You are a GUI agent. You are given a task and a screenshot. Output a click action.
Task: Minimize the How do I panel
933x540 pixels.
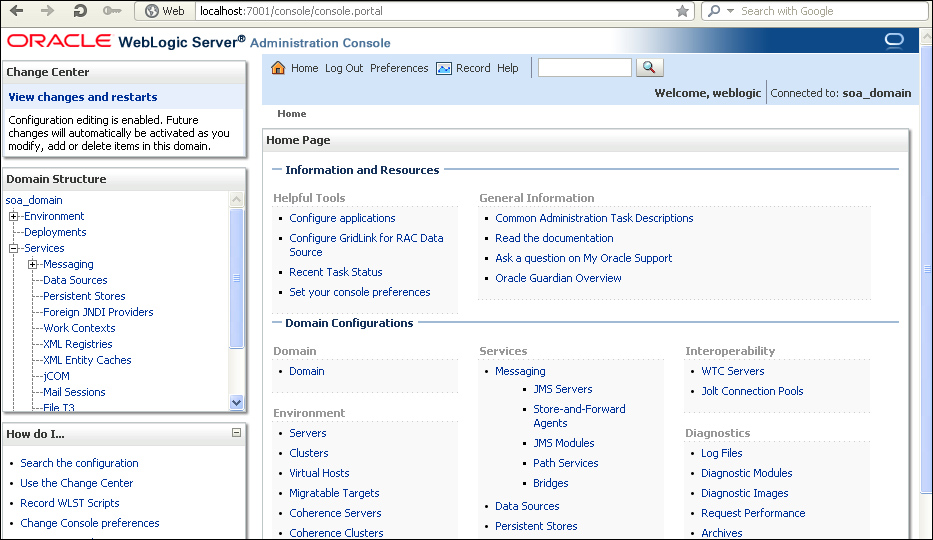pyautogui.click(x=236, y=432)
